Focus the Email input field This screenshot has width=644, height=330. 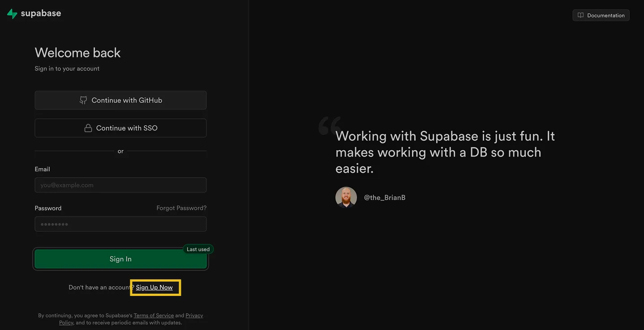tap(120, 185)
